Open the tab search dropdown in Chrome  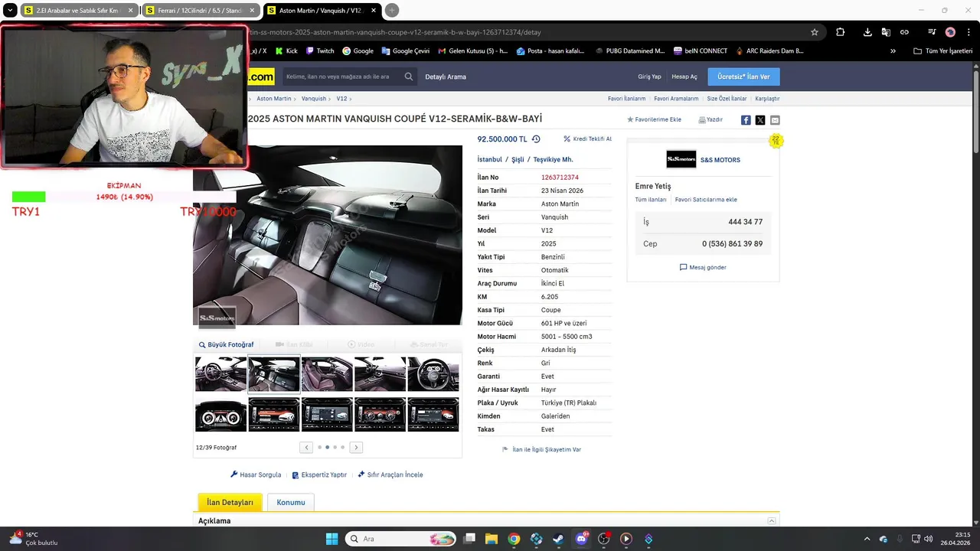click(x=10, y=11)
